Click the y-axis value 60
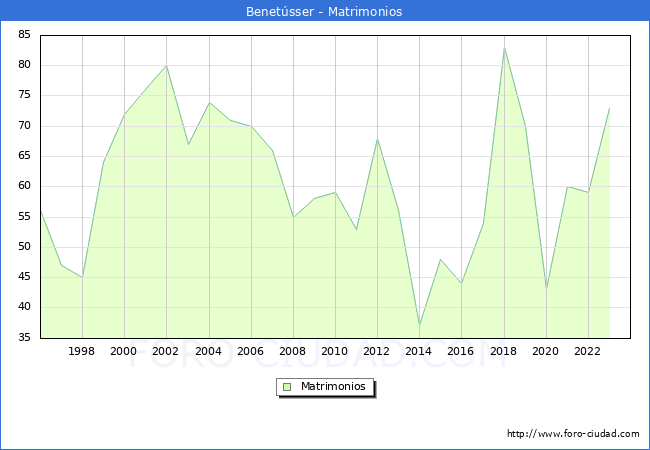The image size is (650, 450). click(x=24, y=186)
